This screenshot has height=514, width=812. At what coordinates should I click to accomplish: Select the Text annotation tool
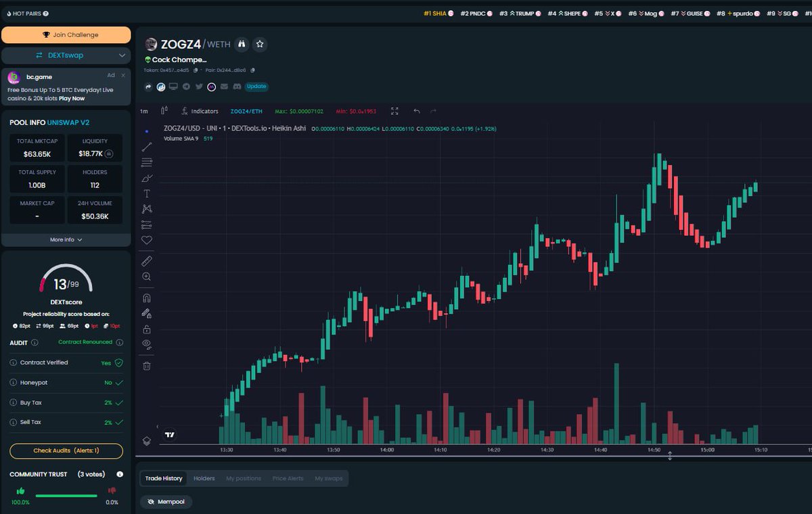click(x=147, y=193)
